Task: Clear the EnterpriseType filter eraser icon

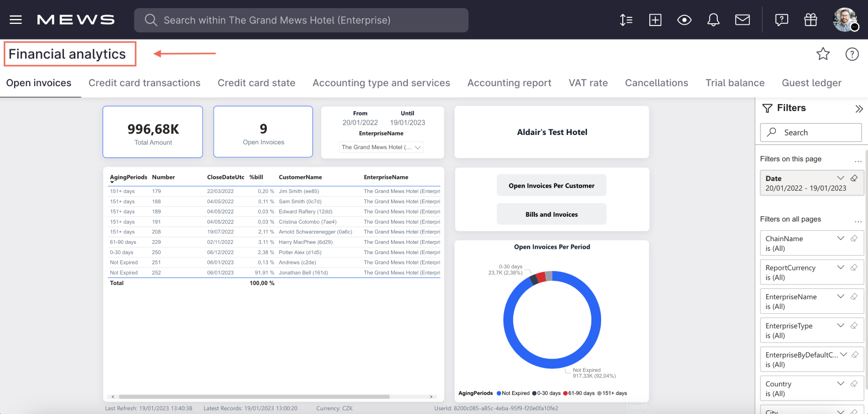Action: [x=854, y=325]
